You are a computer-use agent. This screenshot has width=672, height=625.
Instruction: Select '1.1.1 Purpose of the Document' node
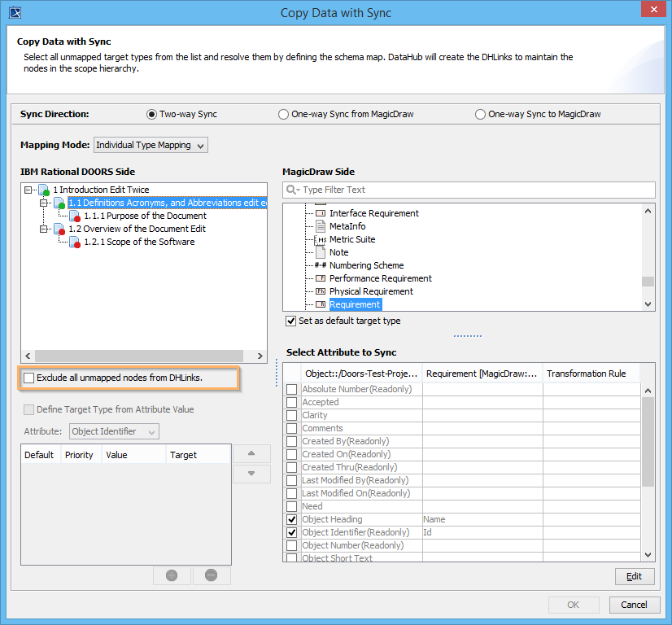click(145, 216)
